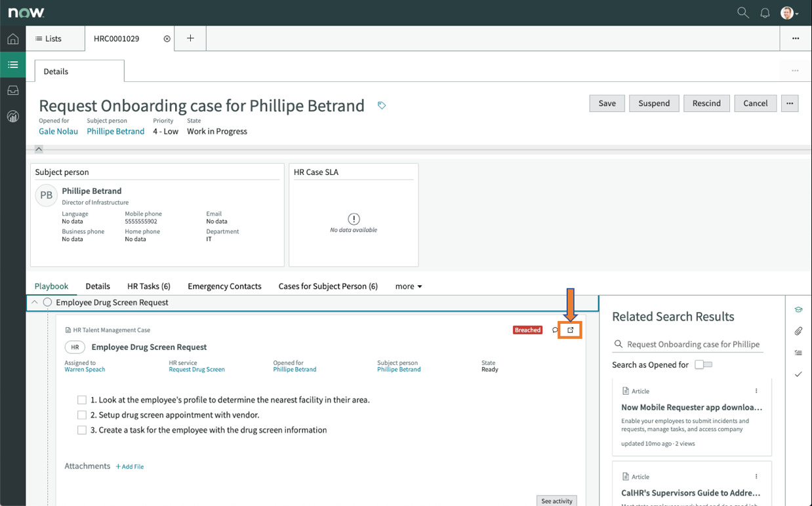
Task: Open the Inbox icon in left sidebar
Action: pos(12,90)
